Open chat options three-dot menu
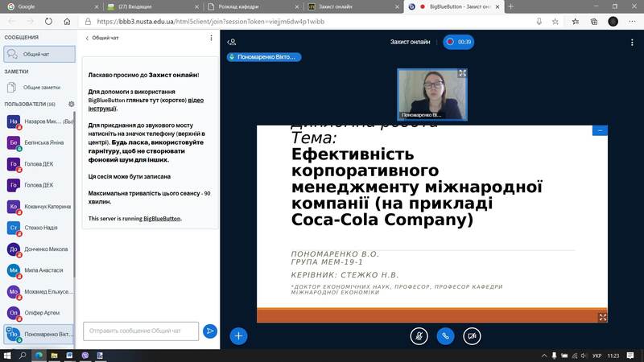Screen dimensions: 644x362 click(211, 38)
